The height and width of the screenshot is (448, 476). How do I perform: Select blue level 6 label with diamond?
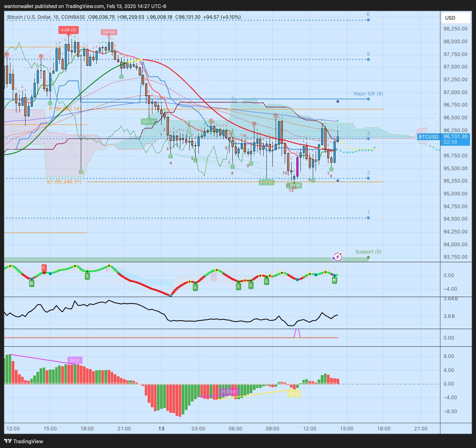coord(368,17)
